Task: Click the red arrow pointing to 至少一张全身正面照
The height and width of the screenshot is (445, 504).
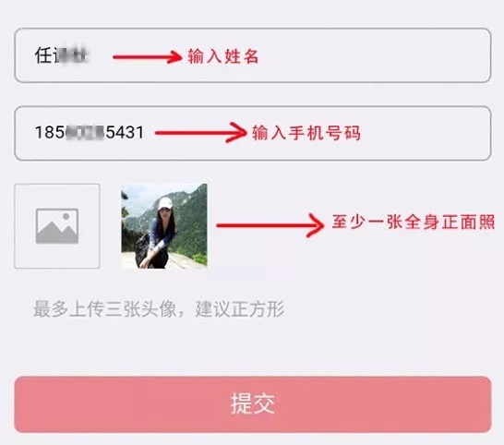Action: [x=270, y=225]
